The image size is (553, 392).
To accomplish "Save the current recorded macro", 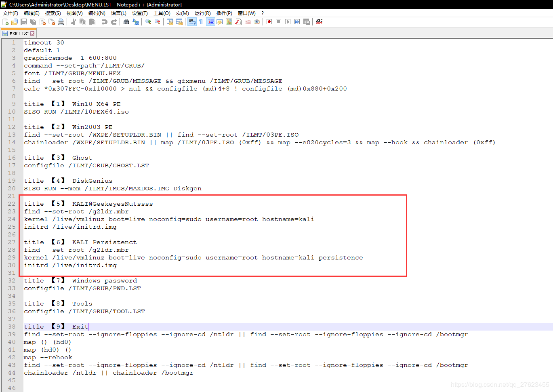I will tap(307, 22).
